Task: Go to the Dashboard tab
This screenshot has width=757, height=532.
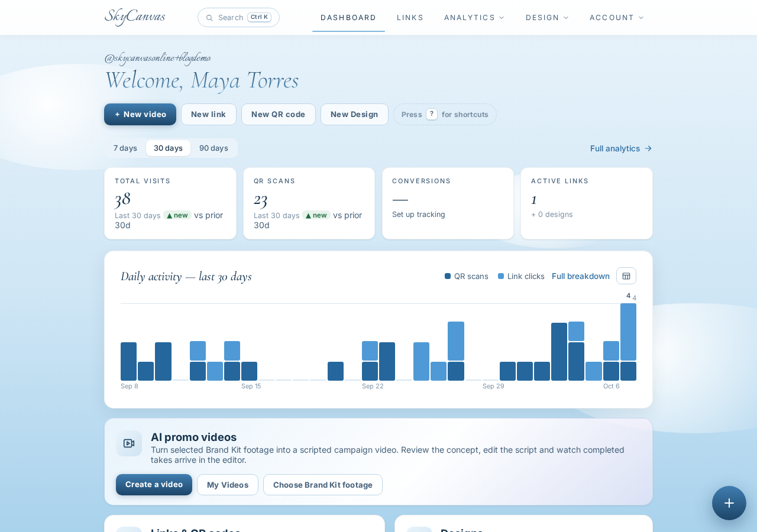Action: click(x=348, y=18)
